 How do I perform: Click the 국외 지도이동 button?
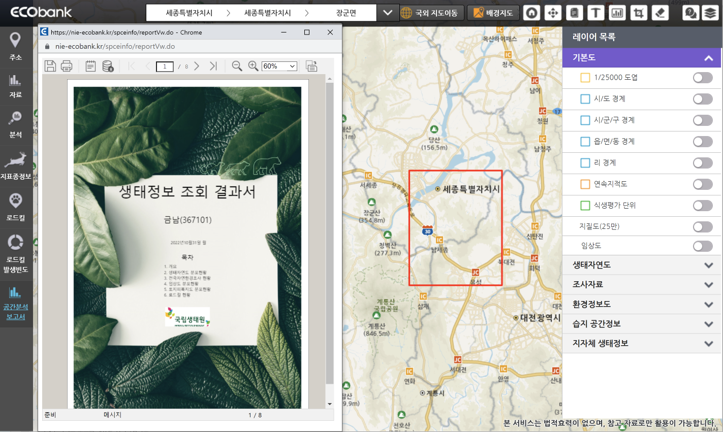(x=430, y=13)
